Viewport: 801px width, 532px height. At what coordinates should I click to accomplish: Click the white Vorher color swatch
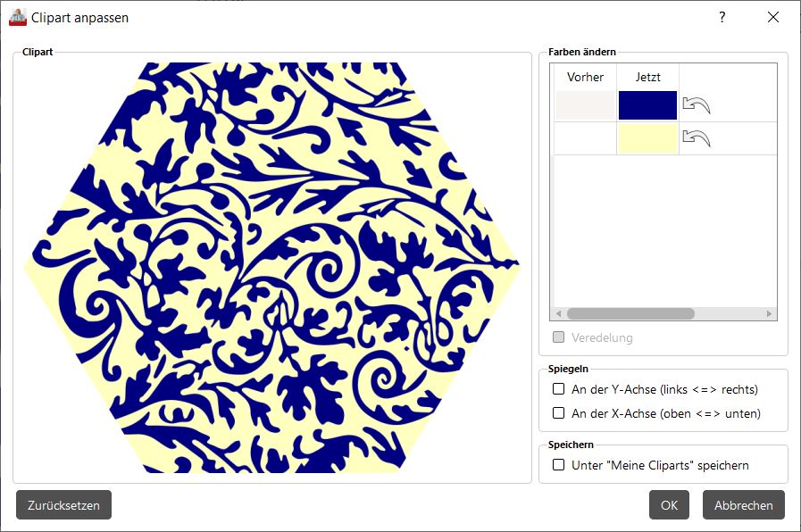click(586, 139)
